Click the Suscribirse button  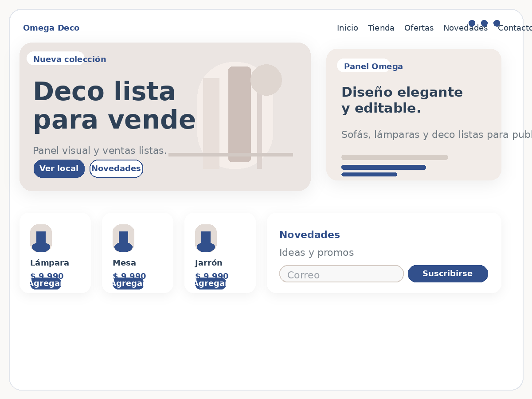(447, 274)
